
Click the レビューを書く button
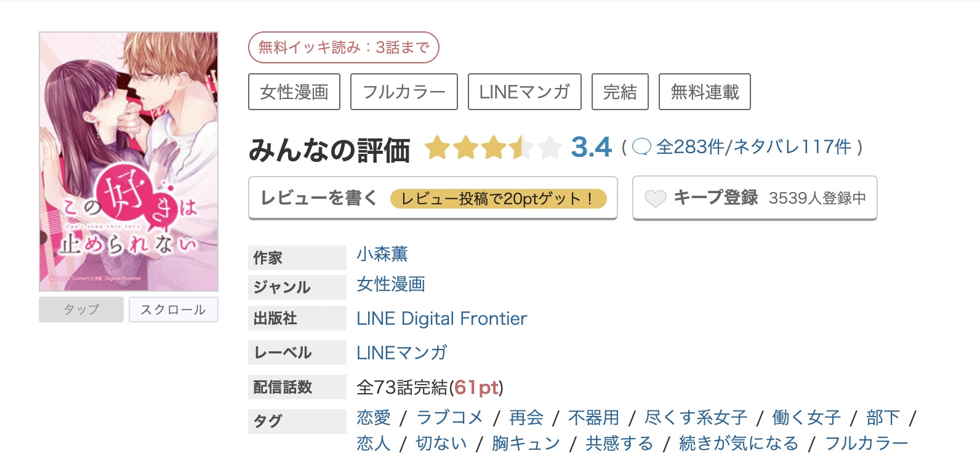pyautogui.click(x=318, y=198)
